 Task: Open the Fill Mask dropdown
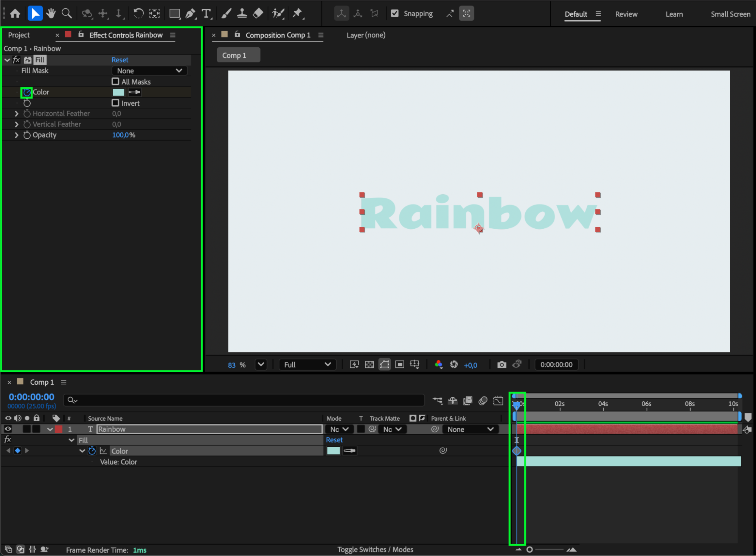point(149,71)
